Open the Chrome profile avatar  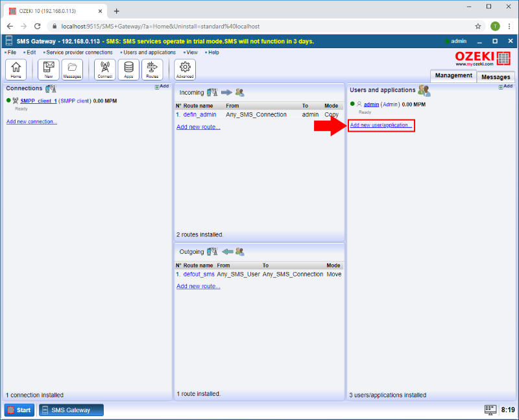pyautogui.click(x=495, y=26)
